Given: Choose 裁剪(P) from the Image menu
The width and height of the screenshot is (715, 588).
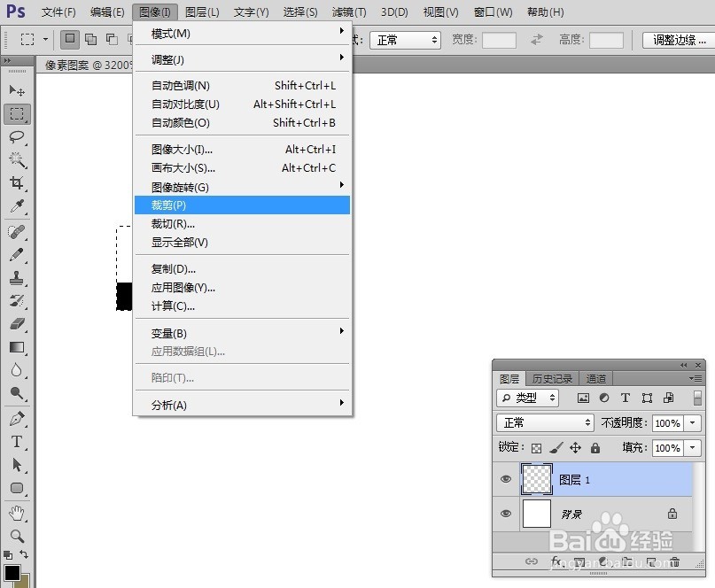Looking at the screenshot, I should pyautogui.click(x=242, y=205).
